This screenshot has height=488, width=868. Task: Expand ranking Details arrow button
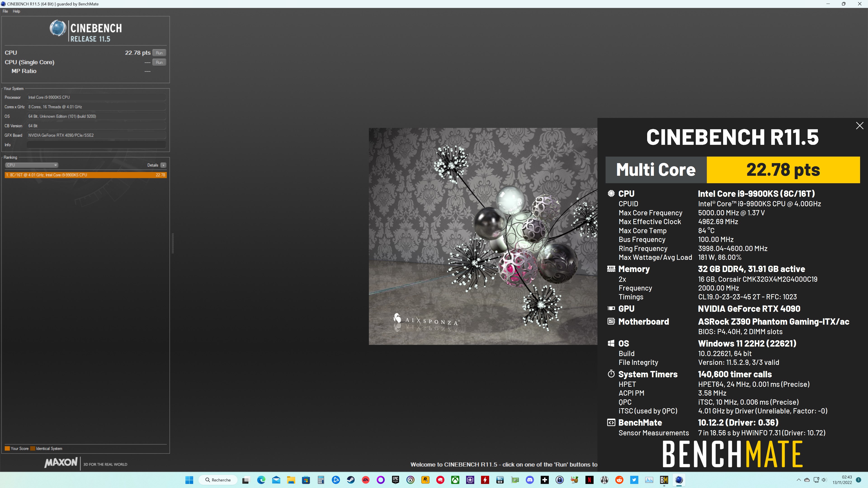click(x=163, y=165)
